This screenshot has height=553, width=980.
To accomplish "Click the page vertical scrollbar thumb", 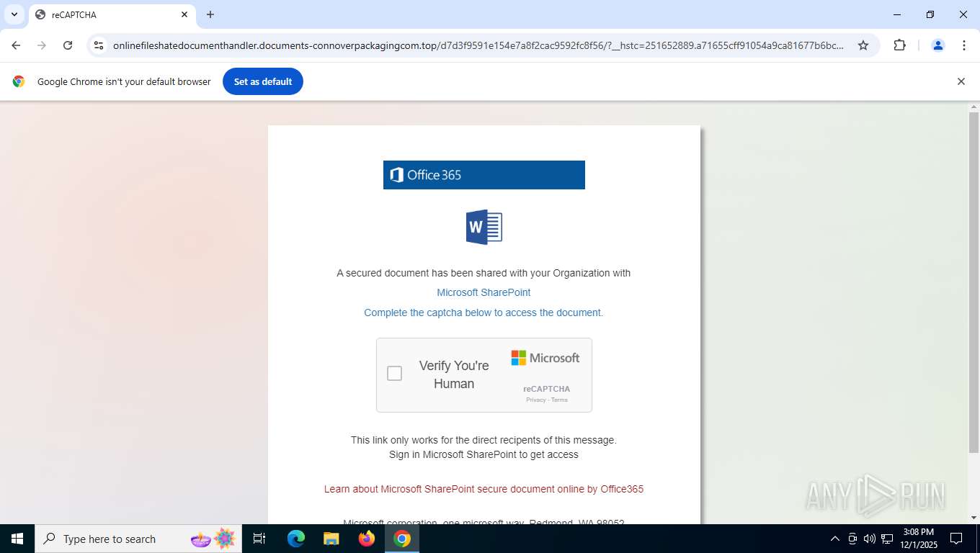I will click(974, 282).
